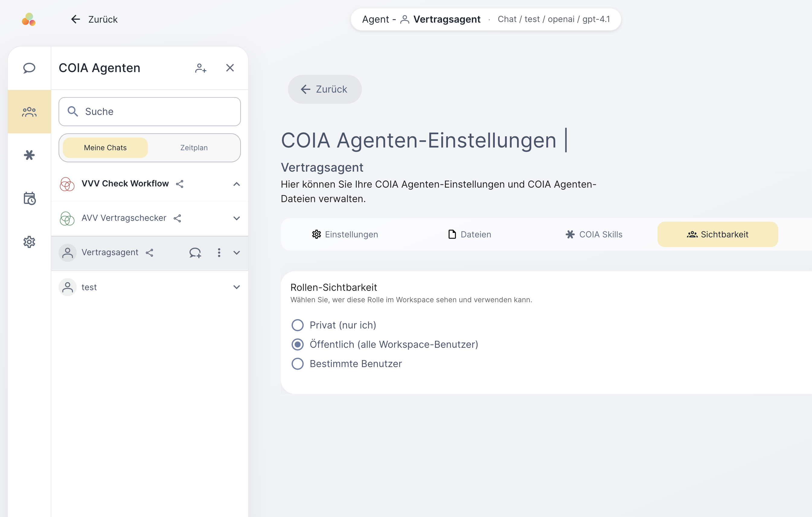Click the Chat / test / openai / gpt-4.1 text
812x517 pixels.
[x=554, y=19]
